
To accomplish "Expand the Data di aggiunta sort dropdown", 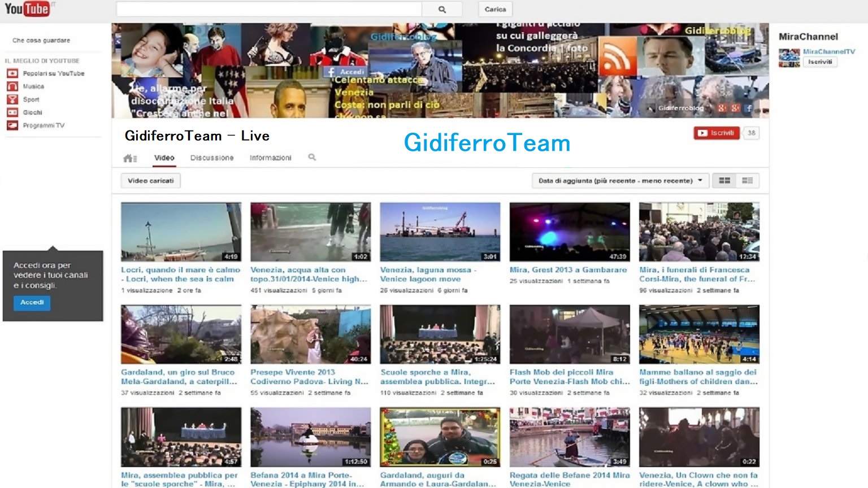I will click(620, 181).
